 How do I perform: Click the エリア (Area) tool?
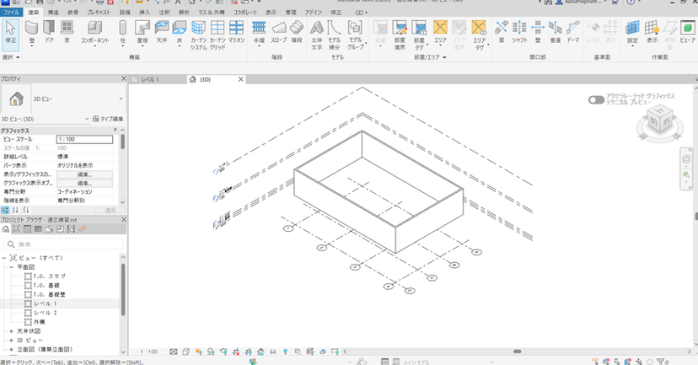[440, 32]
